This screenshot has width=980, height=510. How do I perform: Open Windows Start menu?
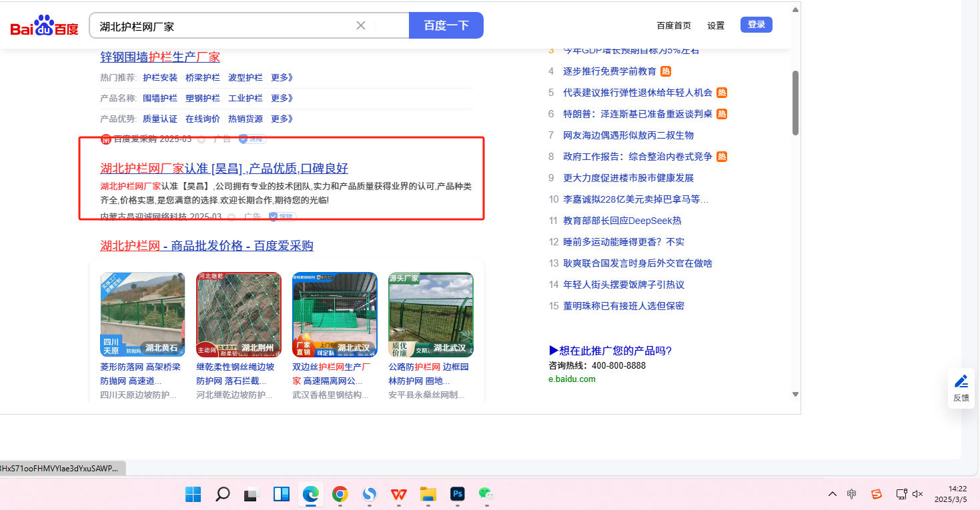point(193,494)
